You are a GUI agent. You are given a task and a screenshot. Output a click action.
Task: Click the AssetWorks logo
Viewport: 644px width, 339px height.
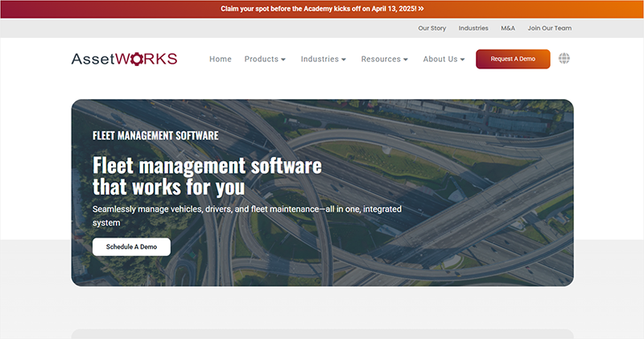click(x=124, y=59)
